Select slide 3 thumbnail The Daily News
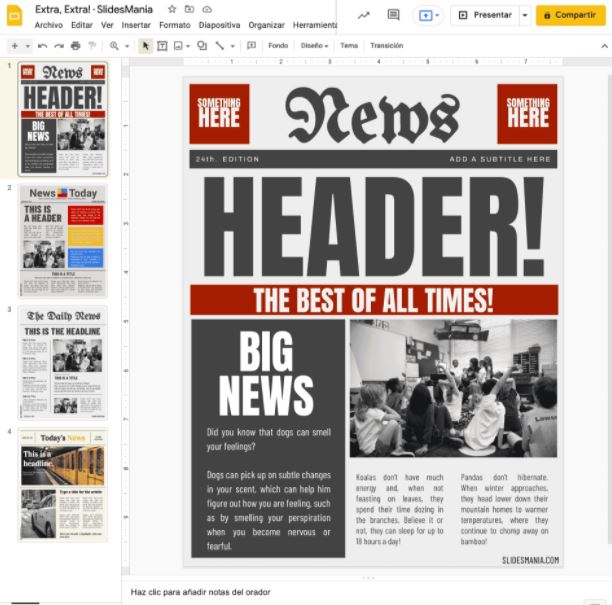Screen dimensions: 612x605 (63, 363)
